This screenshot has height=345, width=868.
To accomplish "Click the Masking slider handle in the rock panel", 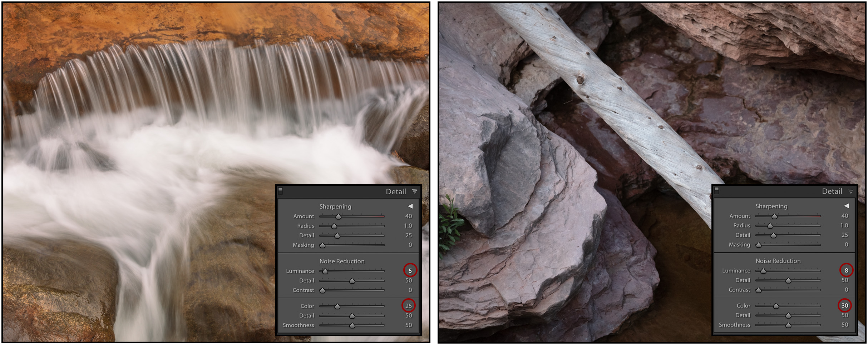I will (x=759, y=245).
